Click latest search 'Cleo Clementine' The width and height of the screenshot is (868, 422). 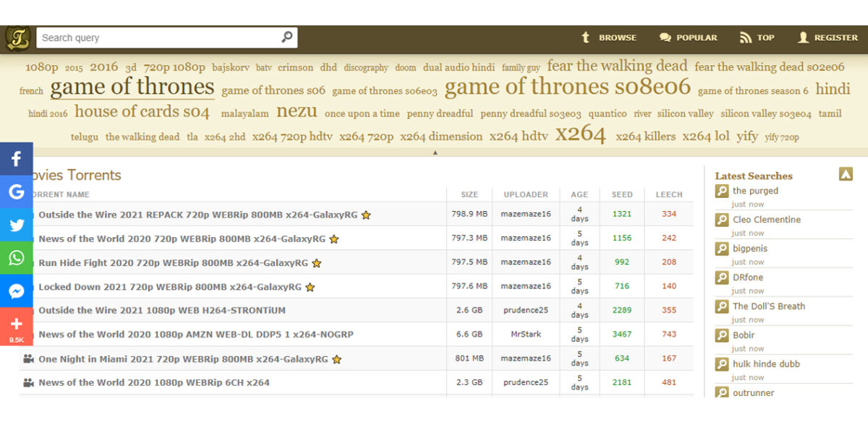click(x=767, y=220)
